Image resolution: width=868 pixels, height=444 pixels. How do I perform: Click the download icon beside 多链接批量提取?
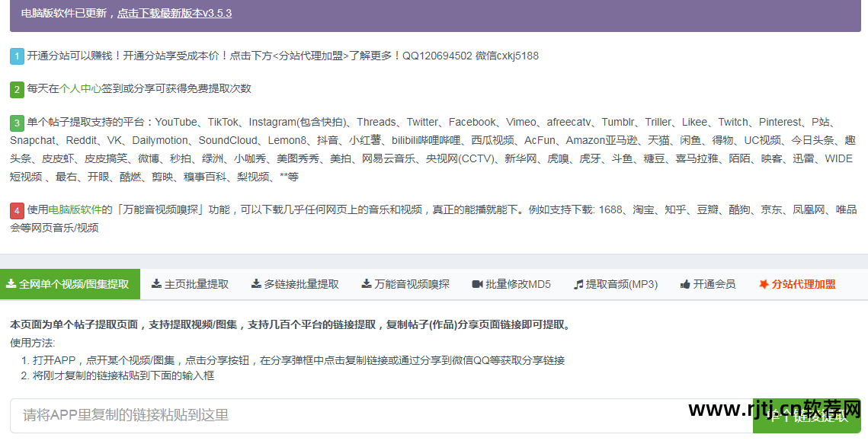pyautogui.click(x=256, y=283)
